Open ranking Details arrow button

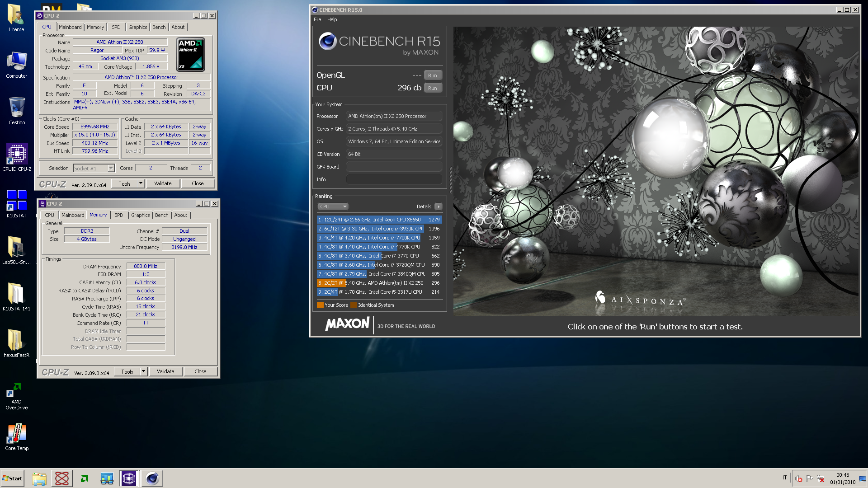click(438, 206)
